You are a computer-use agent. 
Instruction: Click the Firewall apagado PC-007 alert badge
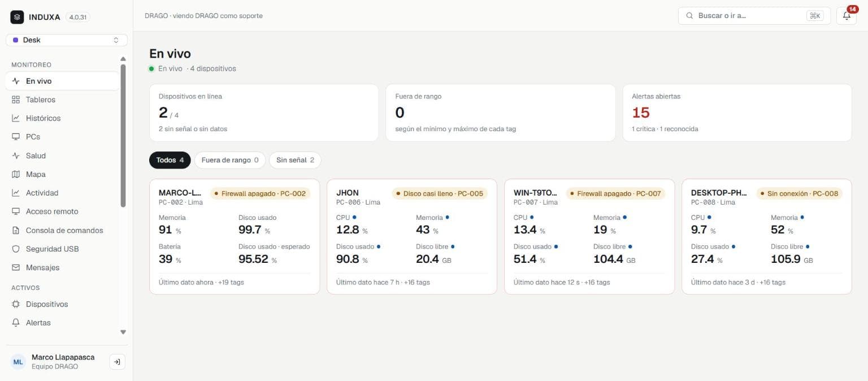coord(615,193)
